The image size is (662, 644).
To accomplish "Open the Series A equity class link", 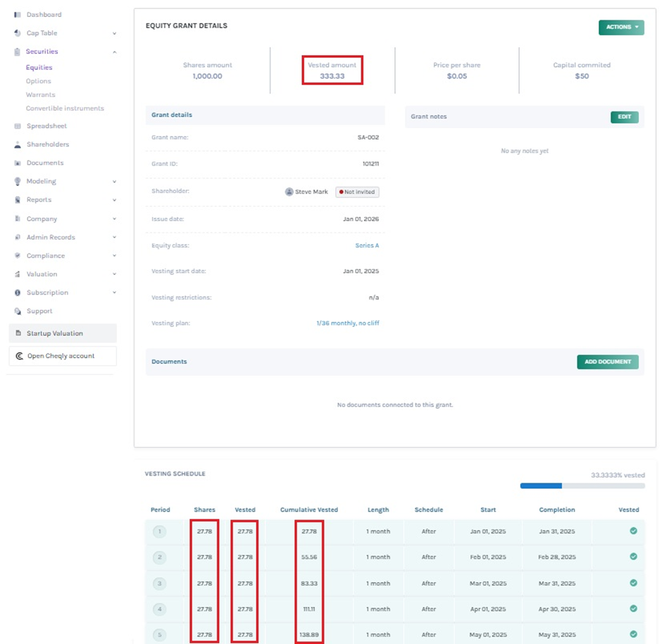I will [367, 246].
